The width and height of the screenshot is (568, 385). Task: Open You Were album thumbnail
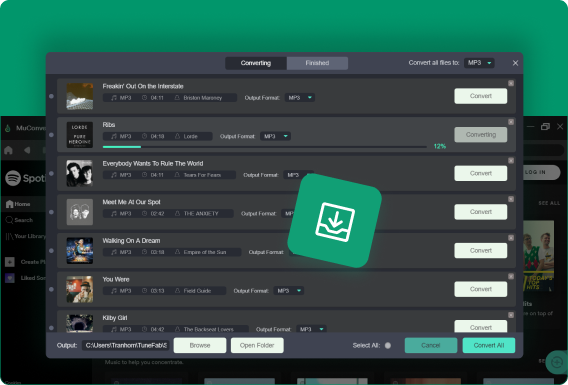tap(80, 289)
